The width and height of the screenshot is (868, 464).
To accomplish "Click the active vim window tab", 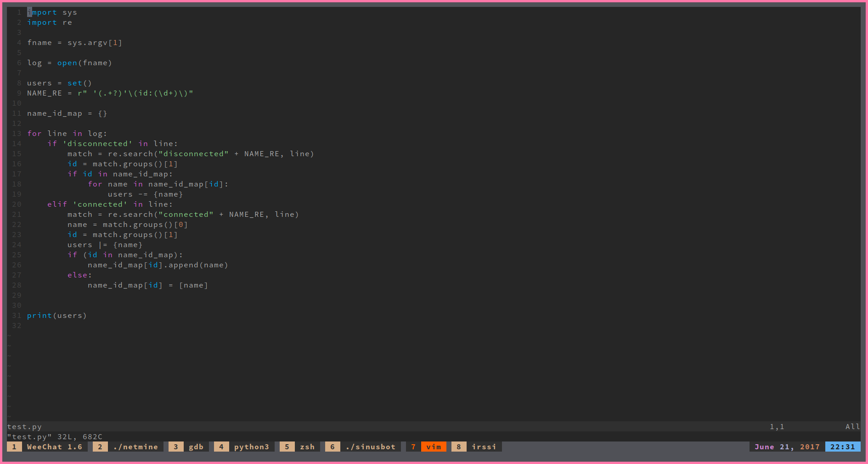I will 433,447.
